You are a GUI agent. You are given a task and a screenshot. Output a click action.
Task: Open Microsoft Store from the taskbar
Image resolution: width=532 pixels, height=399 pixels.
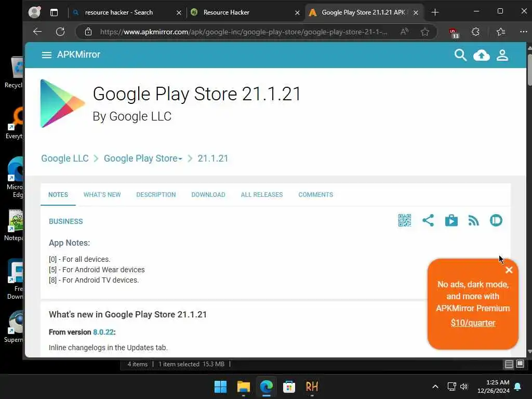click(289, 387)
